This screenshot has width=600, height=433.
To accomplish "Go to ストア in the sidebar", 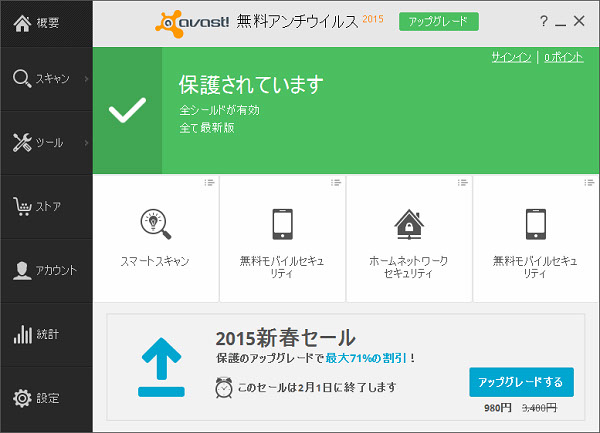I will pos(46,207).
